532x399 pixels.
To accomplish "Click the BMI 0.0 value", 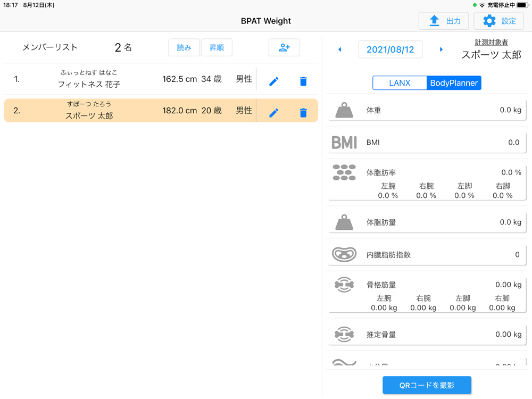I will (514, 143).
